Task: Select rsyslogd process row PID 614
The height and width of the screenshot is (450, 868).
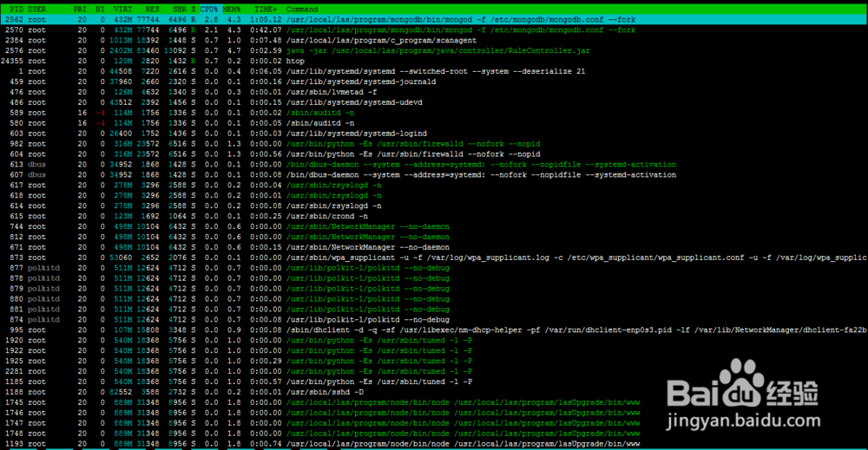Action: [x=434, y=206]
